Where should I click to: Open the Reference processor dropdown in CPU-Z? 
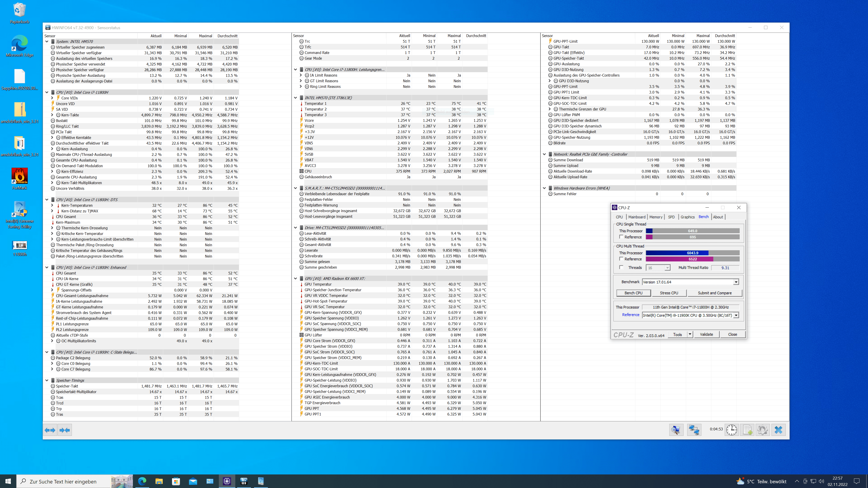coord(736,315)
